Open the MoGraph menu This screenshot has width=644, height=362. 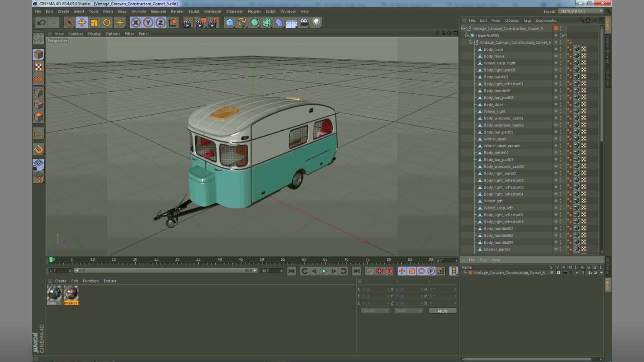tap(213, 12)
